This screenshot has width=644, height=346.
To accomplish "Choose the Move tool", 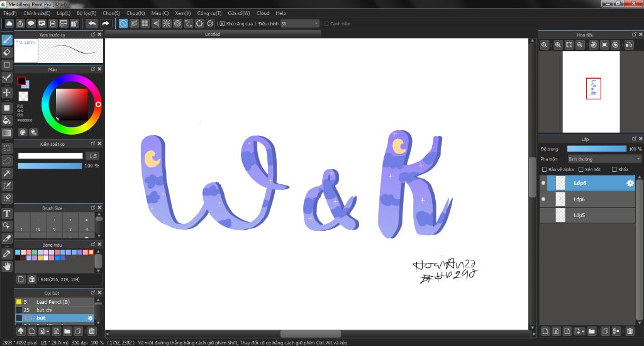I will coord(6,92).
